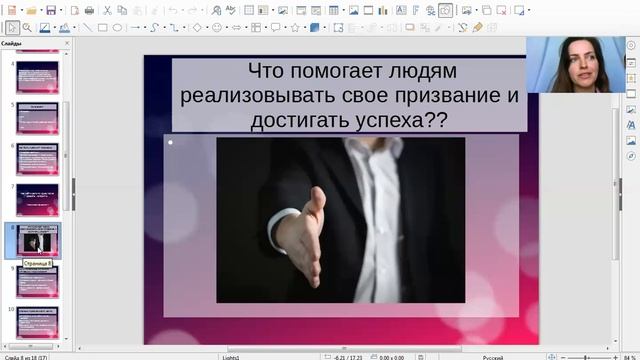This screenshot has width=640, height=360.
Task: Open the sidebar Navigator deck
Action: pos(631,156)
